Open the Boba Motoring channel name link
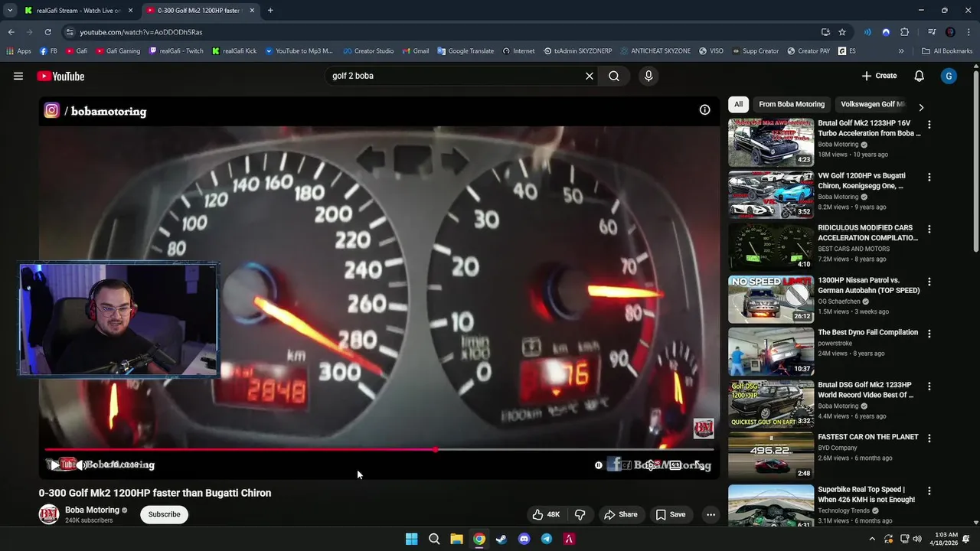Viewport: 980px width, 551px height. [x=92, y=510]
